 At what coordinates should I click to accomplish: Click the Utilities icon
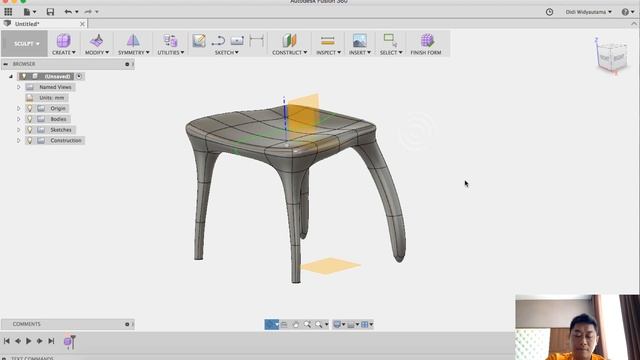(170, 41)
